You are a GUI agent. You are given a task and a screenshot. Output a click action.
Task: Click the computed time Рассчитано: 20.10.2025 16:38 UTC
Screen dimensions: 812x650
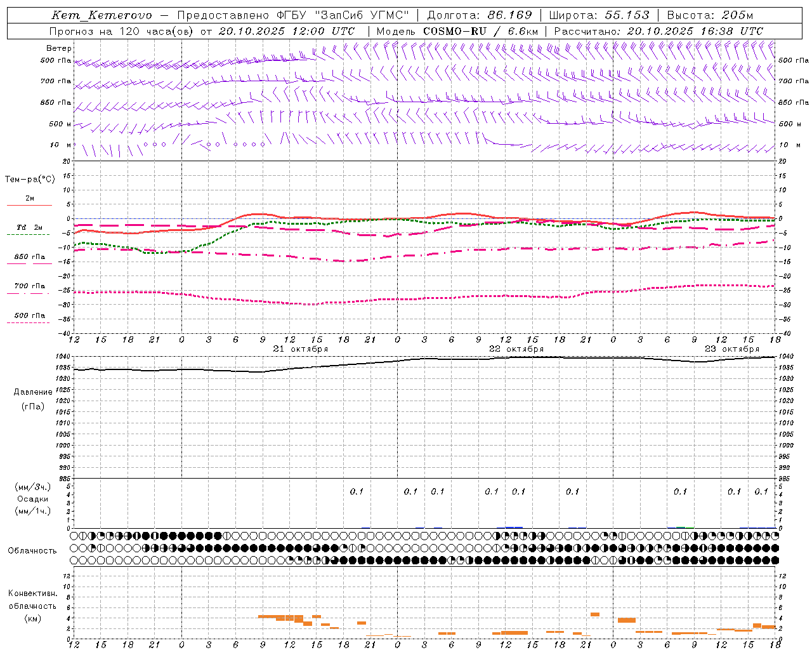(658, 31)
